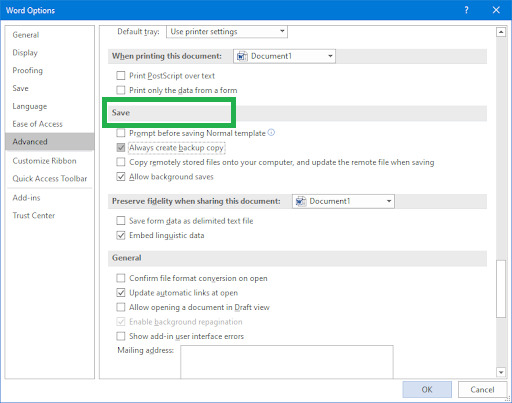Enable Allow opening a document in Draft view
Viewport: 512px width, 403px height.
pyautogui.click(x=121, y=307)
